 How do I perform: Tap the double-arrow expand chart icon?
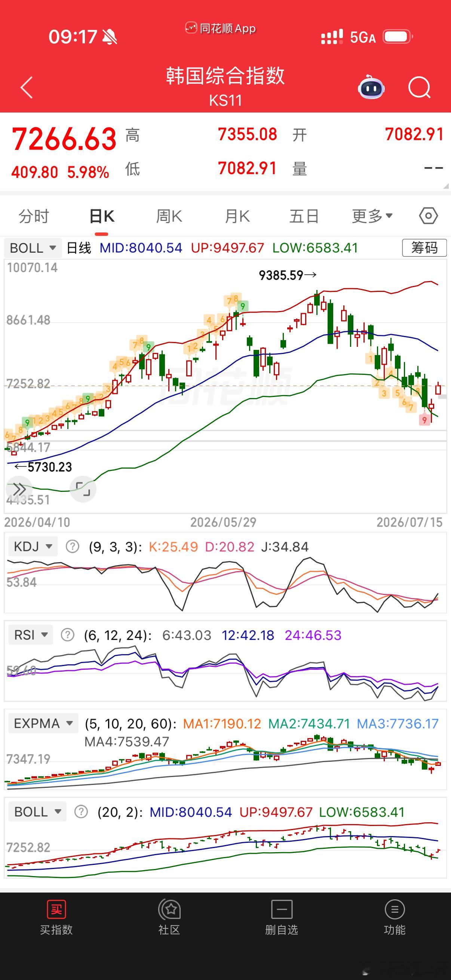pos(19,489)
